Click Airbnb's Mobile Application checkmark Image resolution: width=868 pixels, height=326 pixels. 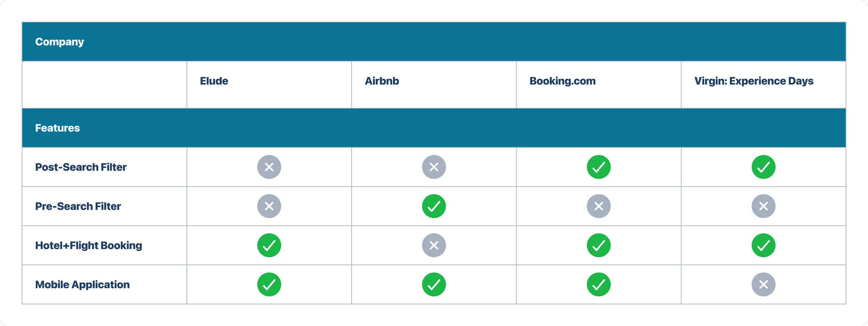click(434, 284)
